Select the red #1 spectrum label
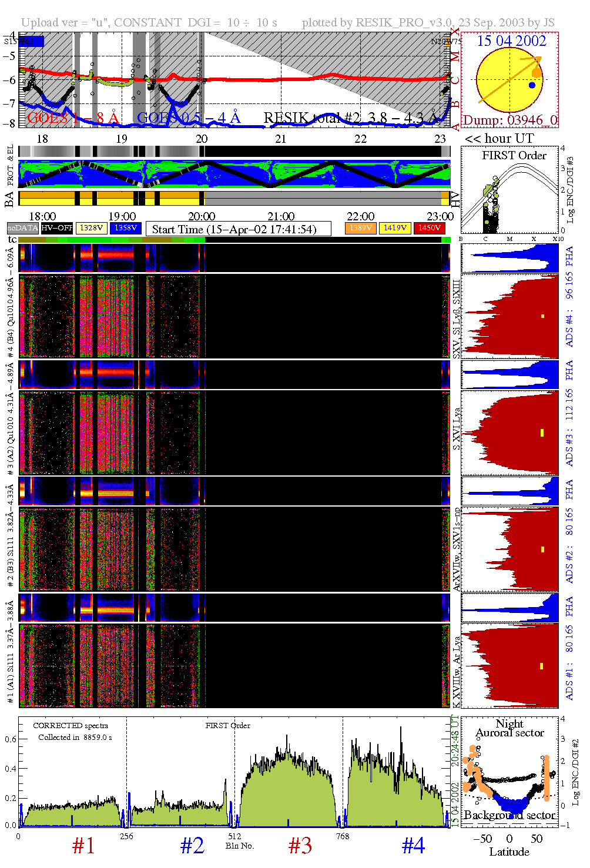This screenshot has width=590, height=868. coord(83,846)
